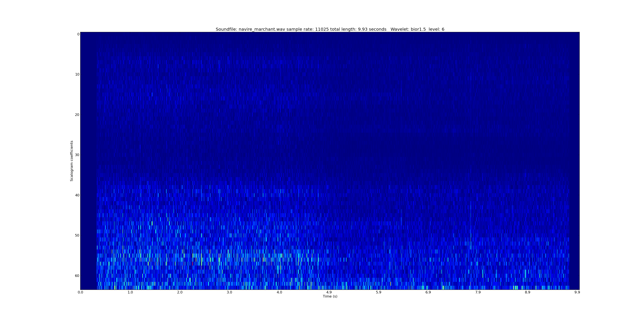The width and height of the screenshot is (644, 322).
Task: Click the 4.0 time tick label
Action: [x=279, y=292]
